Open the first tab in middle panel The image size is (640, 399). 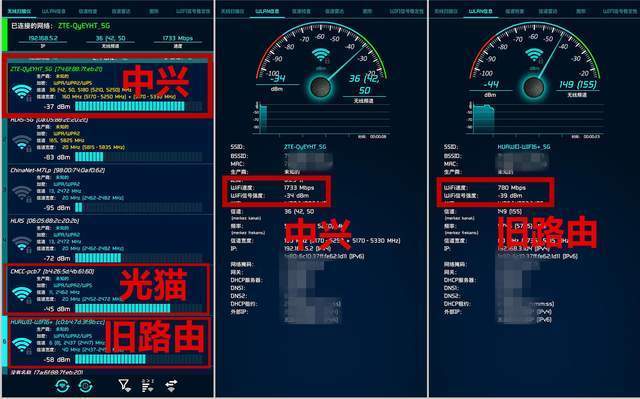click(x=232, y=11)
